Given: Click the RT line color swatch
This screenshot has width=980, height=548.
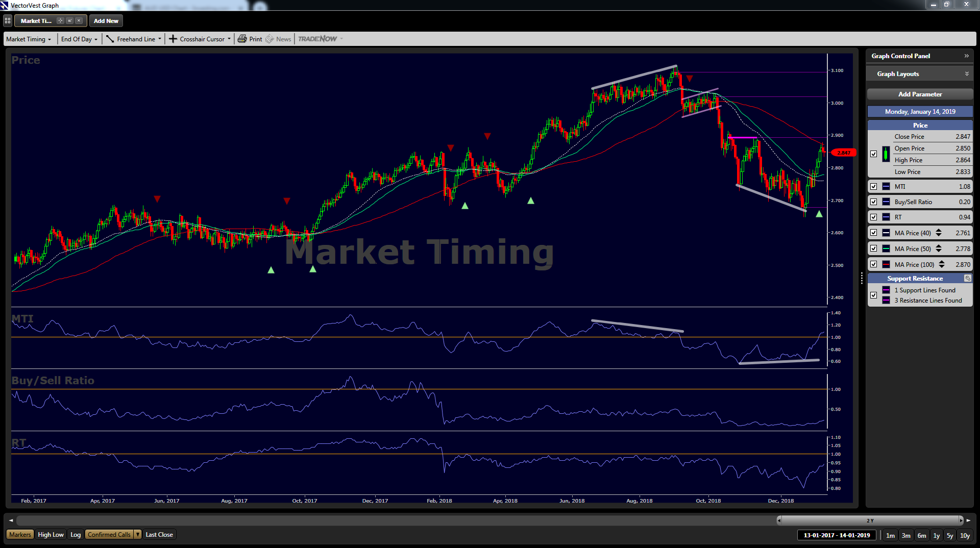Looking at the screenshot, I should [886, 217].
